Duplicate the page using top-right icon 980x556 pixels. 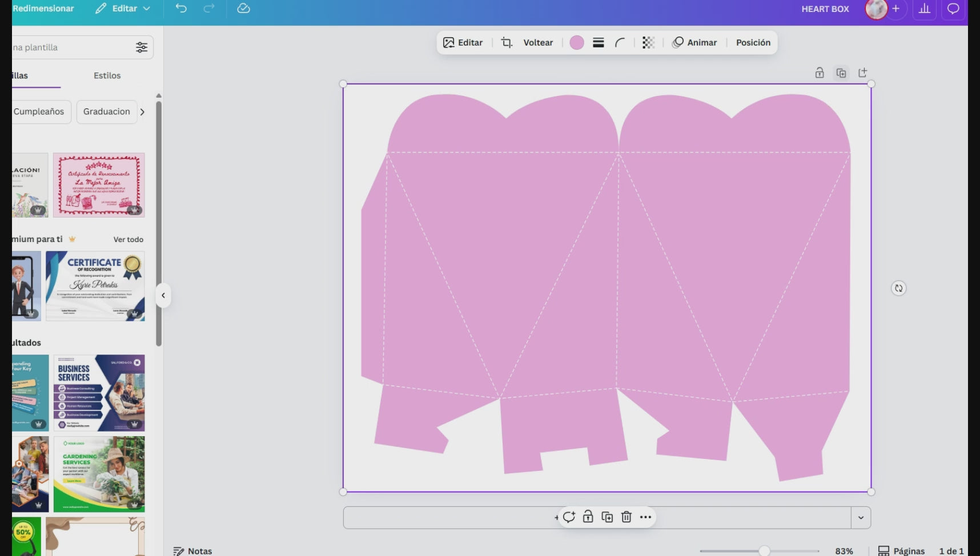coord(841,73)
